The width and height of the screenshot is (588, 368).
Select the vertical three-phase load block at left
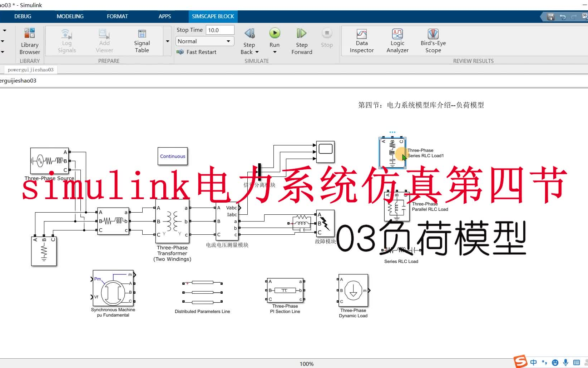[44, 251]
